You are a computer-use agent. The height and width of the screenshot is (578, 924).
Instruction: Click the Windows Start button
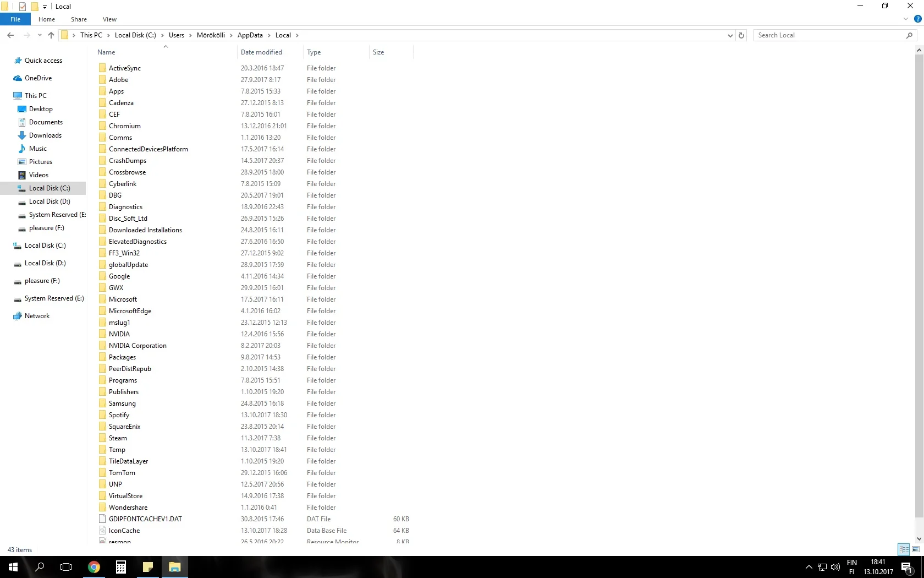point(13,567)
